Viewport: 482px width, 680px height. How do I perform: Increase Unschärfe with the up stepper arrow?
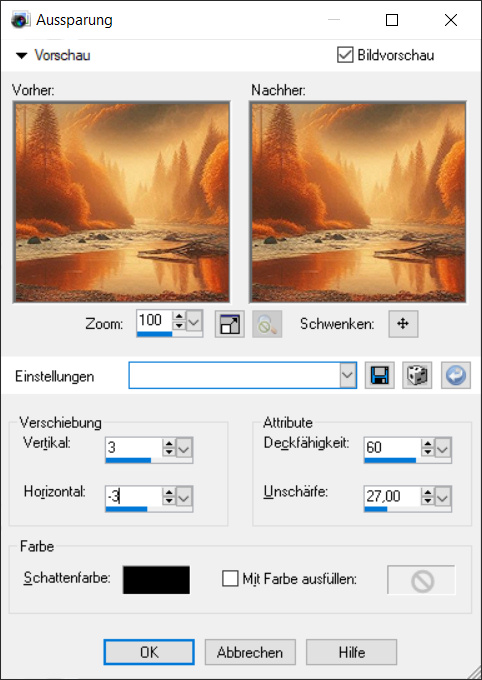pyautogui.click(x=427, y=492)
